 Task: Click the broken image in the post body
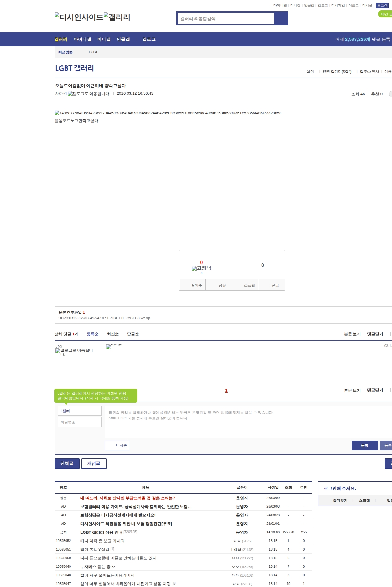pos(168,113)
